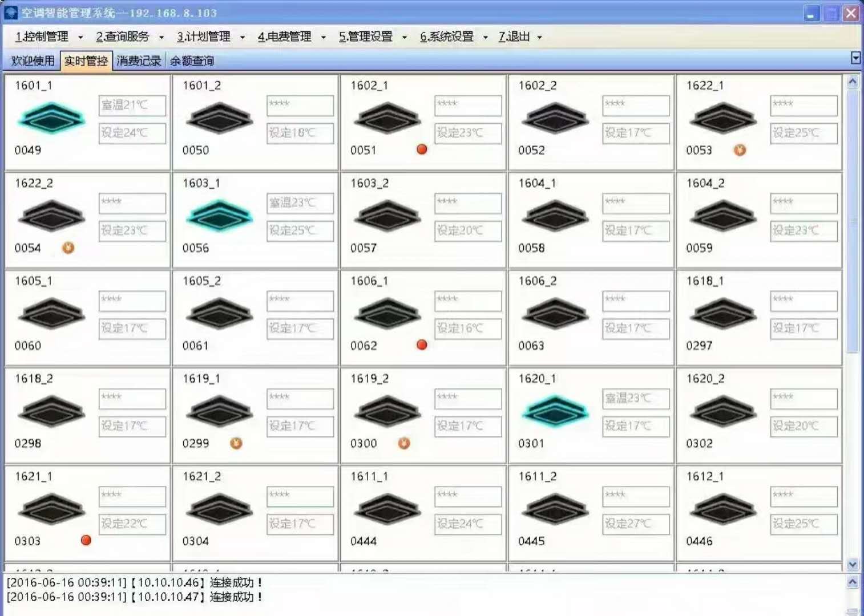Viewport: 864px width, 616px height.
Task: Select the active air conditioner unit 1601_1
Action: click(51, 118)
